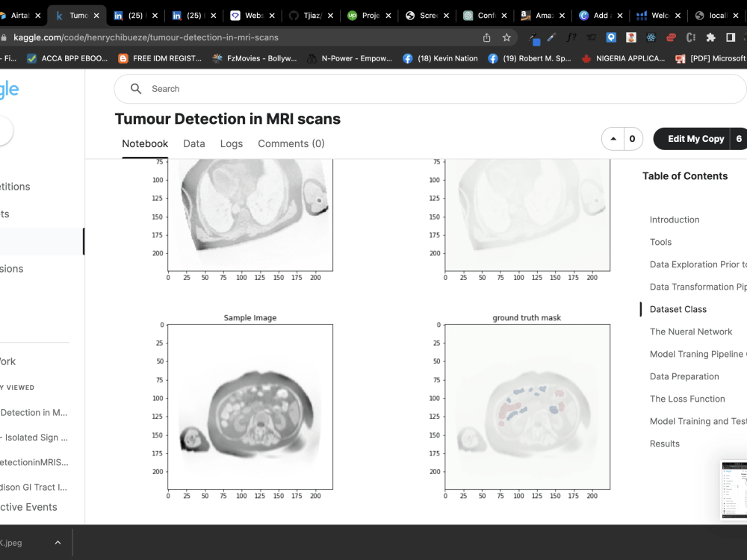Image resolution: width=747 pixels, height=560 pixels.
Task: Open the (19) Robert M. Sp bookmark
Action: (x=530, y=58)
